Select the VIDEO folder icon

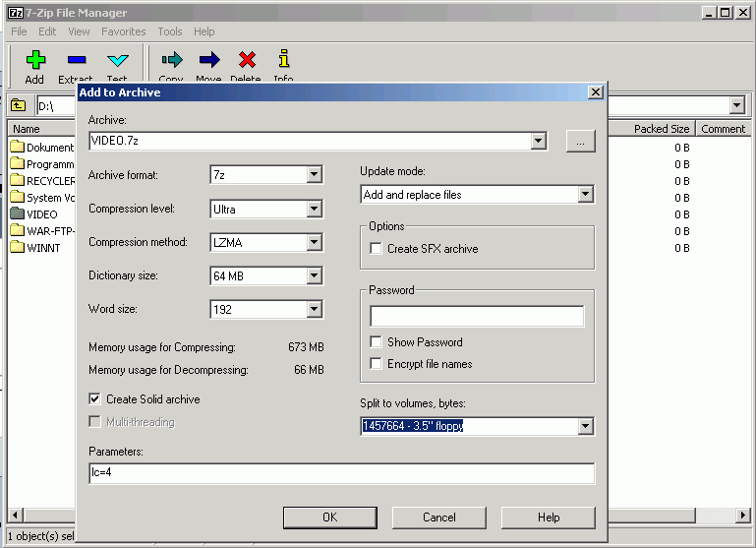pyautogui.click(x=18, y=213)
